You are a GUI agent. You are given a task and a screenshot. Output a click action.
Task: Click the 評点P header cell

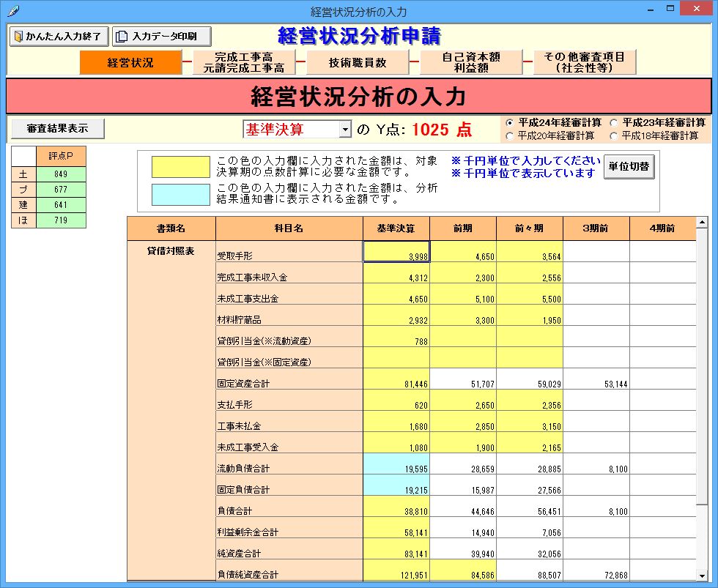(x=61, y=156)
